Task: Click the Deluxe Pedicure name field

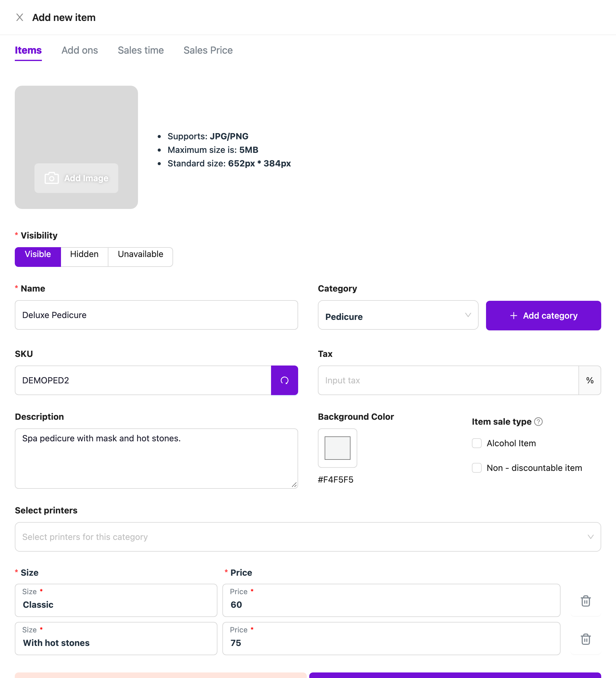Action: [156, 315]
